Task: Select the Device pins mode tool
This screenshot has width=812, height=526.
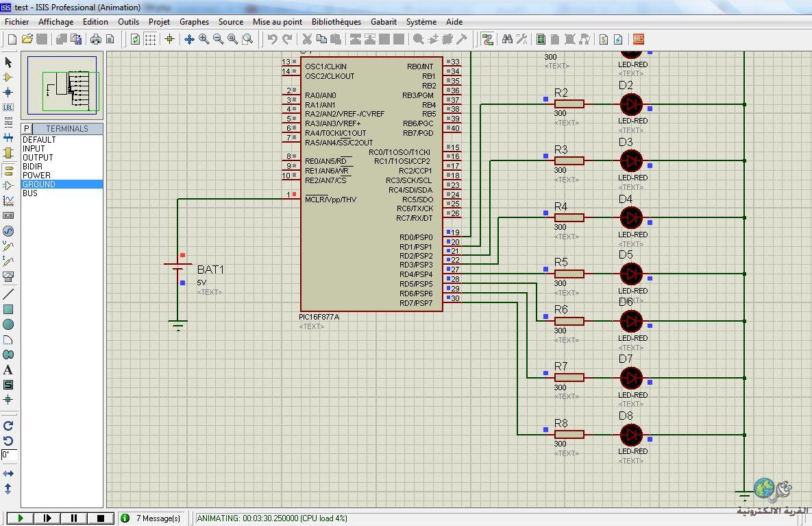Action: point(8,185)
